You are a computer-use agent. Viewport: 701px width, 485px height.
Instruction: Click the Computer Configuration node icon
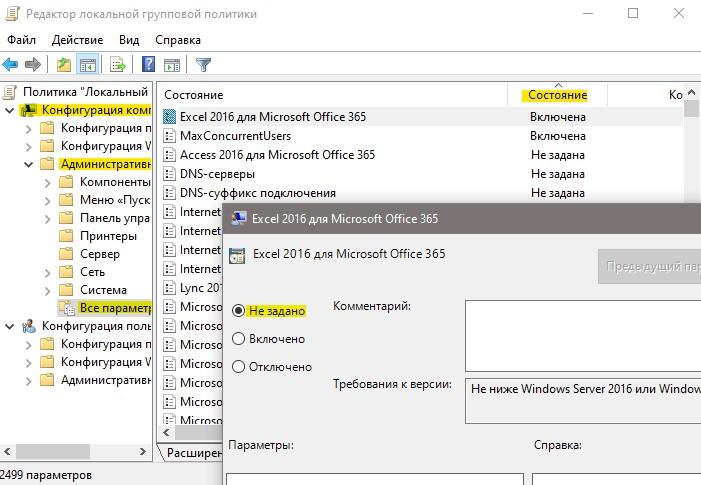pos(29,110)
